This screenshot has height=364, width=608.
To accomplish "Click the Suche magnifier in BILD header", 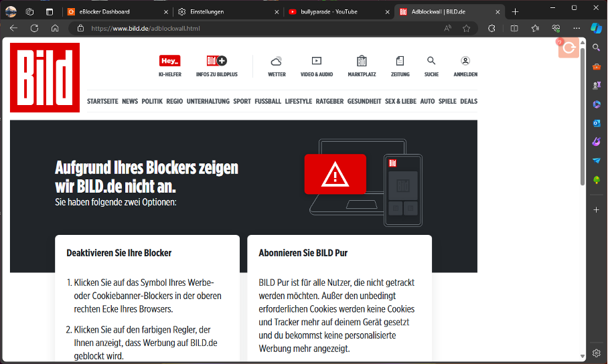I will [431, 61].
